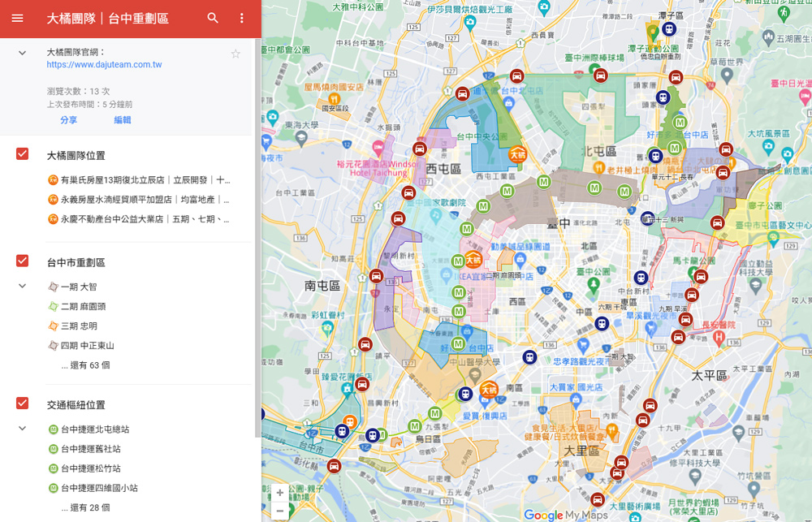Star this map as favorite
812x522 pixels.
pos(235,54)
